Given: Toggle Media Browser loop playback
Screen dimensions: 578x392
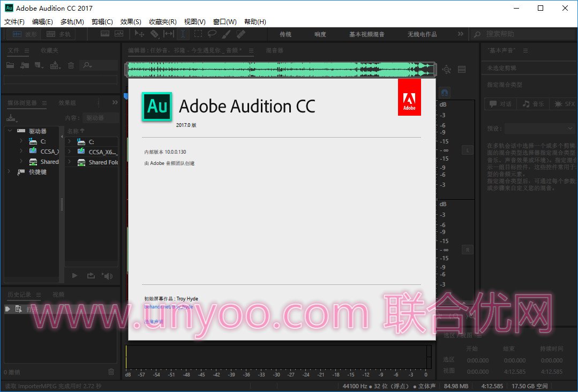Looking at the screenshot, I should 91,276.
